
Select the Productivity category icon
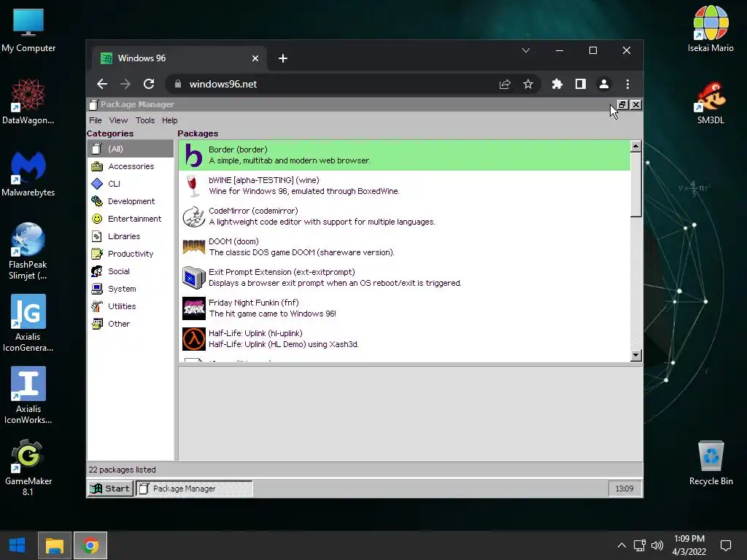97,254
